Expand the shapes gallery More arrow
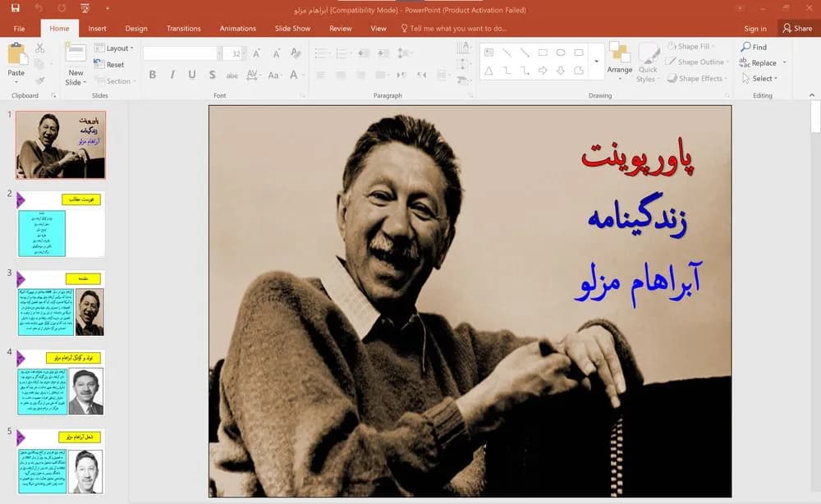 coord(596,62)
